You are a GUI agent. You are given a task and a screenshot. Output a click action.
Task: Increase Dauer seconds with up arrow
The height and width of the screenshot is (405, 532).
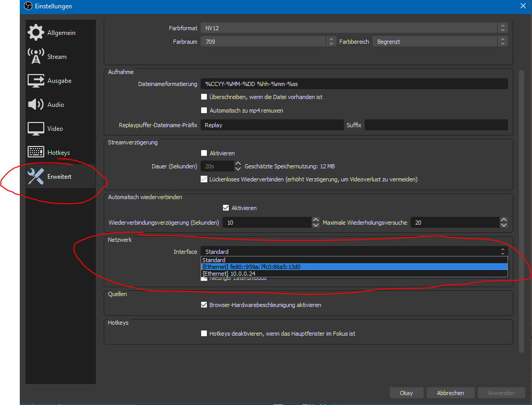tap(238, 164)
